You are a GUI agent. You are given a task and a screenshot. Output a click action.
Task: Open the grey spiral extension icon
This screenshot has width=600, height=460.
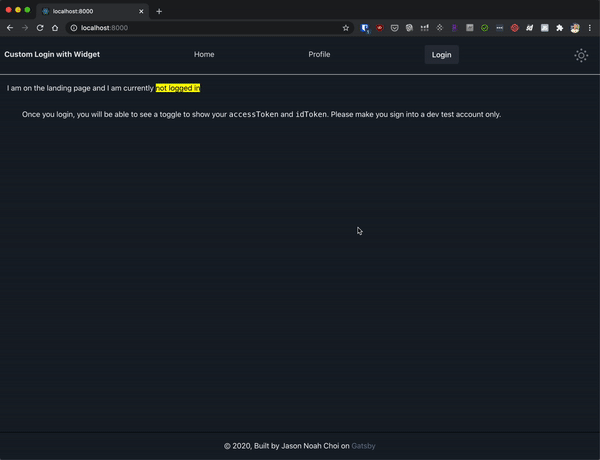coord(409,28)
